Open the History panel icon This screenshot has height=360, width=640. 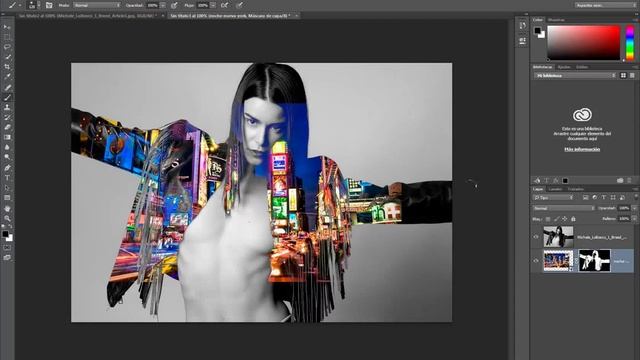click(523, 26)
